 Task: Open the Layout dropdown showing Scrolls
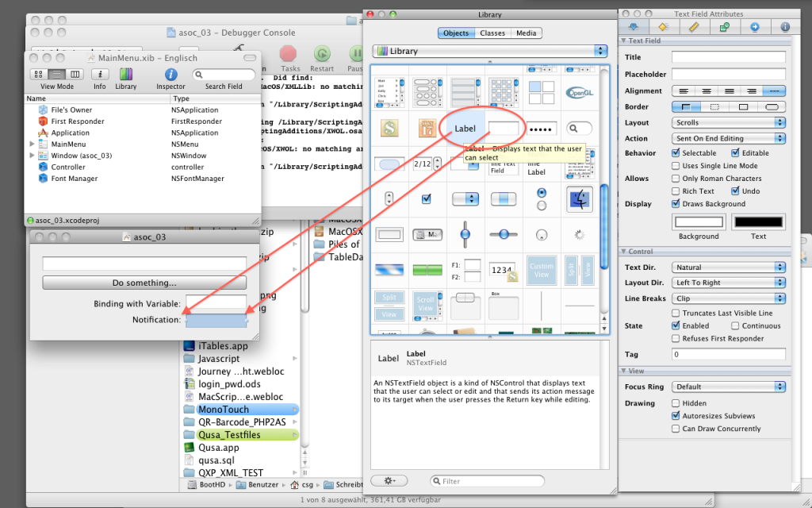pos(728,123)
